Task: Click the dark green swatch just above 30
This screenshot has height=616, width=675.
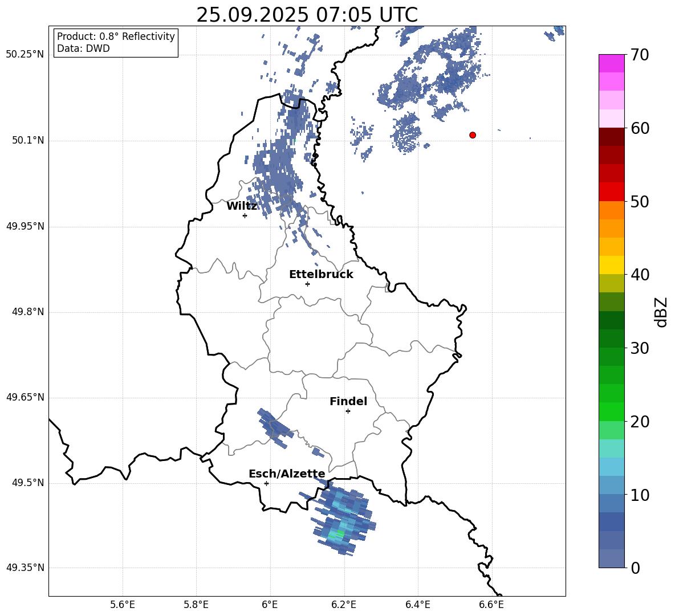Action: pos(611,338)
